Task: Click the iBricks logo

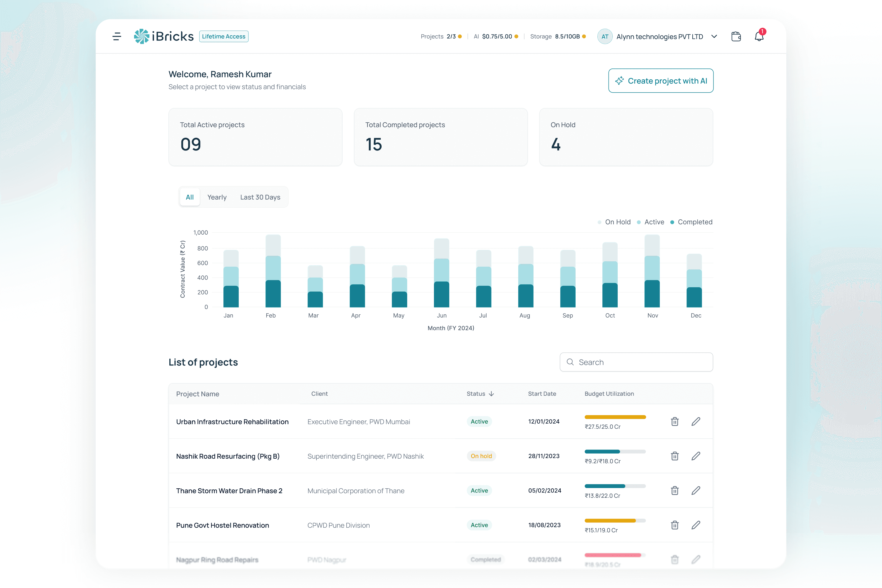Action: (163, 36)
